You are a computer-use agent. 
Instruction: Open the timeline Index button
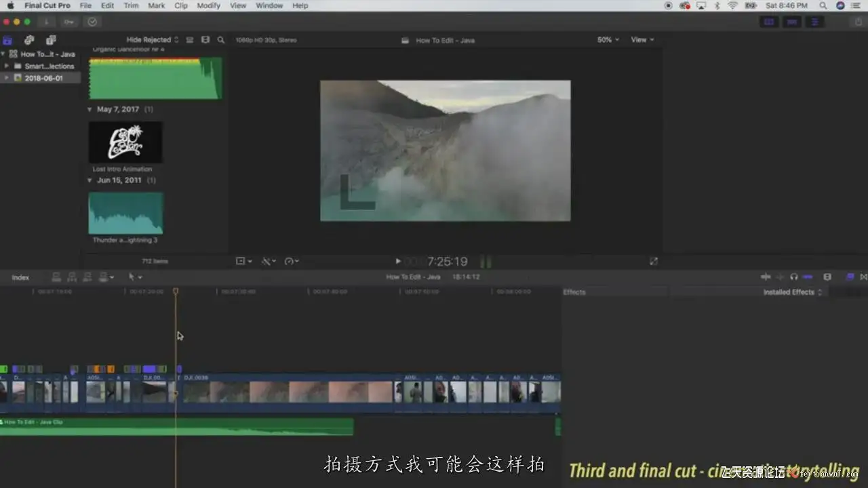(x=20, y=277)
